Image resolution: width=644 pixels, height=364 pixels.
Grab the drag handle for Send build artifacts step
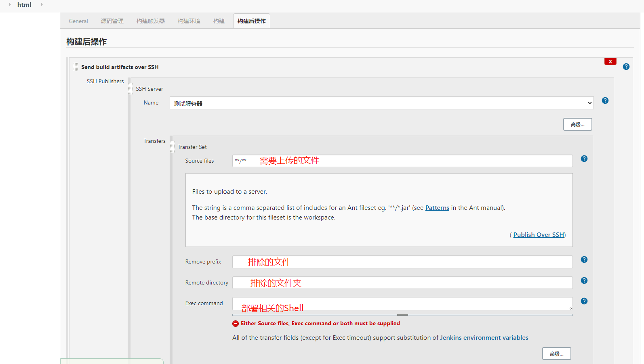(x=76, y=67)
